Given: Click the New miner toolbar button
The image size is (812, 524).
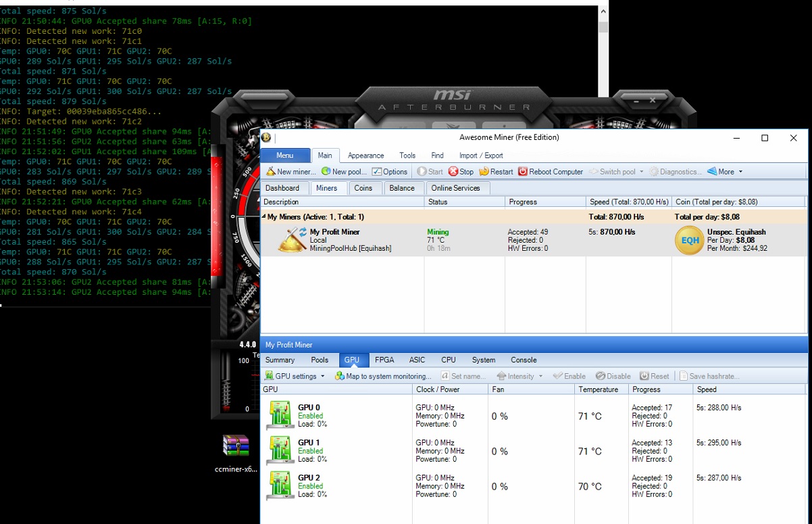Looking at the screenshot, I should click(290, 172).
